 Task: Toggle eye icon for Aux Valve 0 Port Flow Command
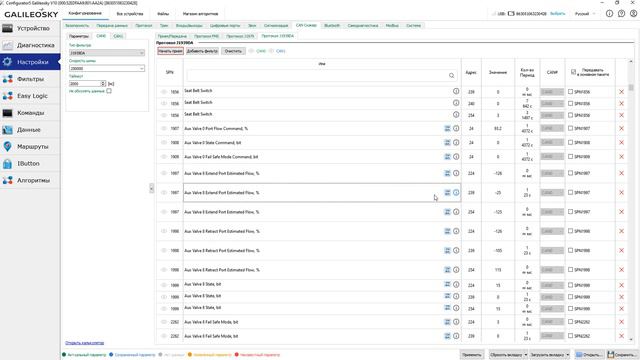pos(164,129)
